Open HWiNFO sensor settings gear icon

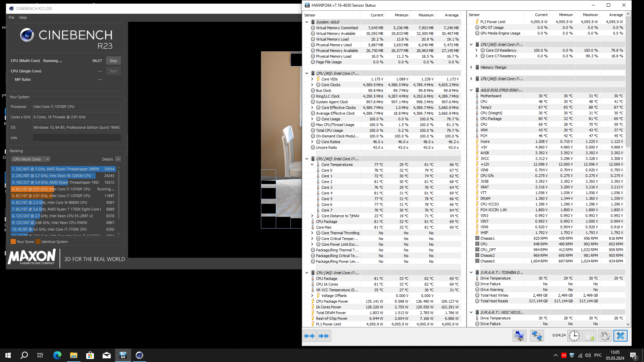tap(605, 336)
